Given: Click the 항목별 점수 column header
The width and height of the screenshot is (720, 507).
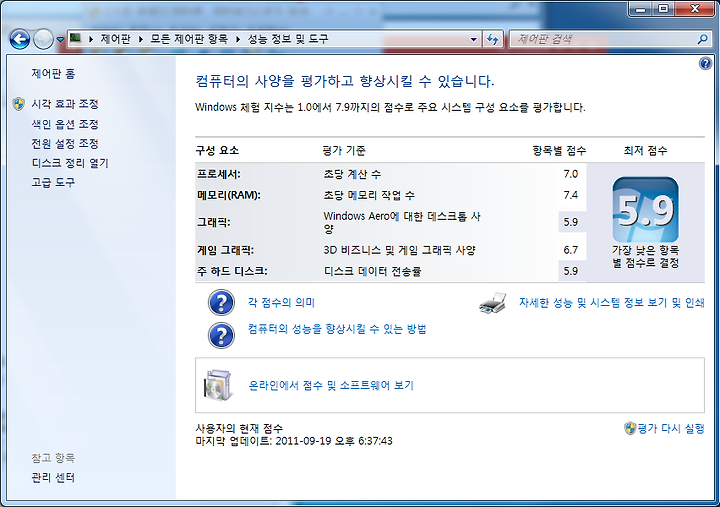Looking at the screenshot, I should [x=559, y=151].
